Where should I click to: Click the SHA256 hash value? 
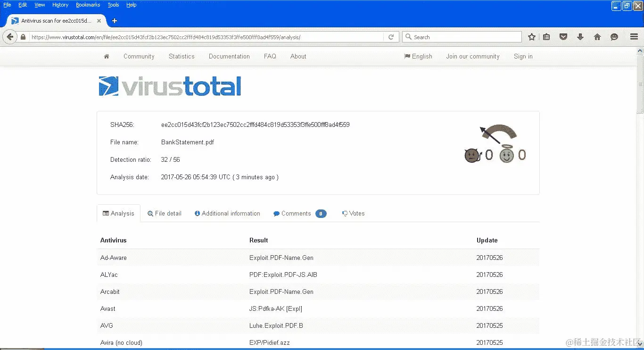pos(256,125)
